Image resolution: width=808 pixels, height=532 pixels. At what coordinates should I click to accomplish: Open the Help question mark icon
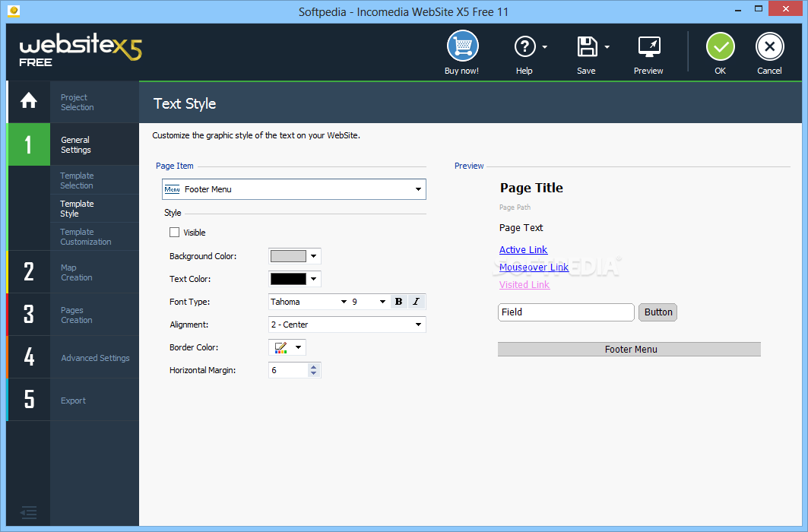(524, 47)
